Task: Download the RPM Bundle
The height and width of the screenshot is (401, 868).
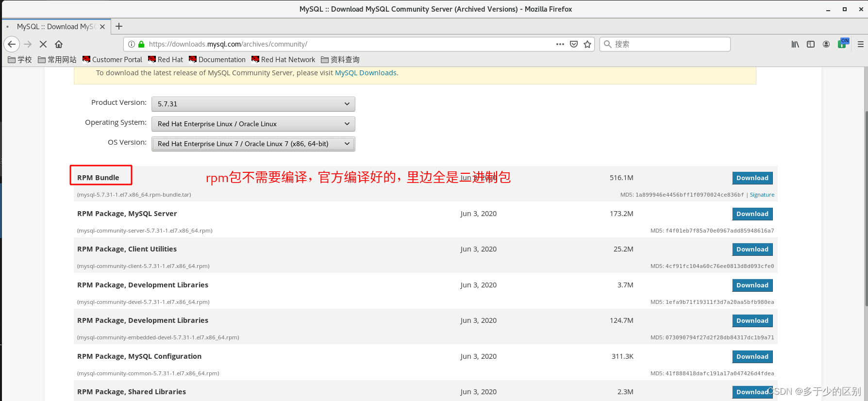Action: click(752, 178)
